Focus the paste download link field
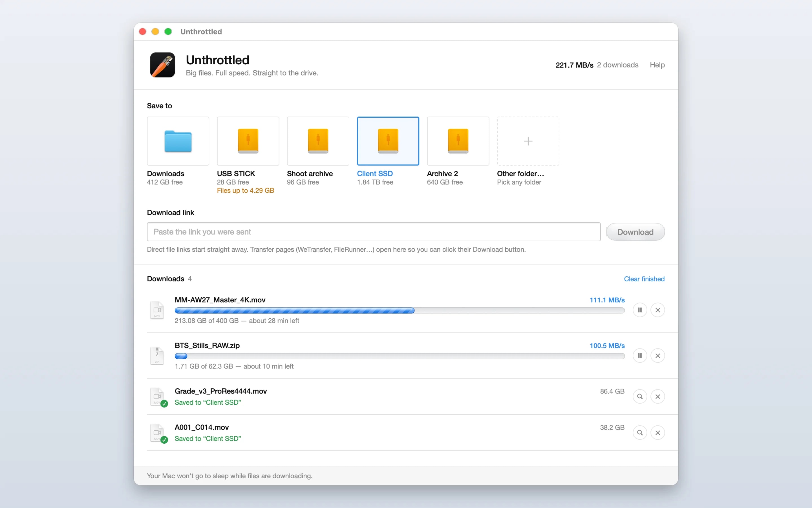Image resolution: width=812 pixels, height=508 pixels. [374, 232]
